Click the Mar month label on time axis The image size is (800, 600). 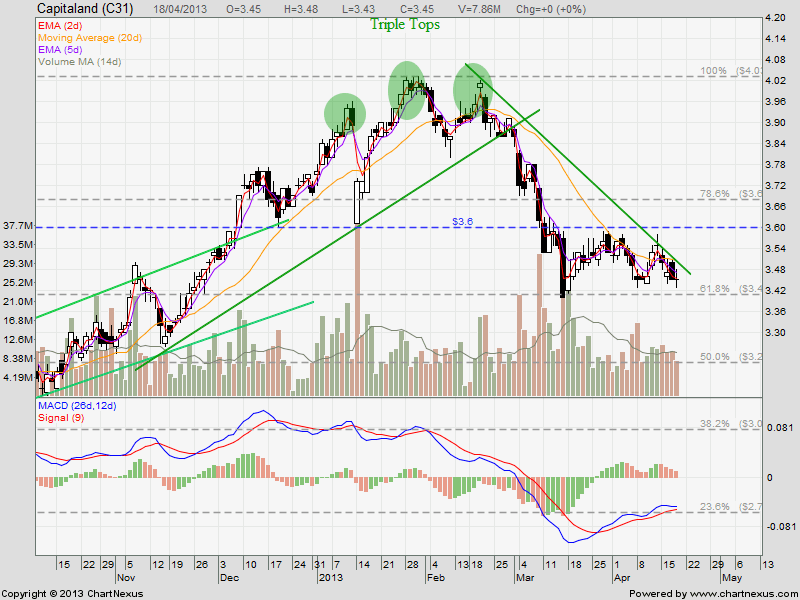[x=526, y=578]
